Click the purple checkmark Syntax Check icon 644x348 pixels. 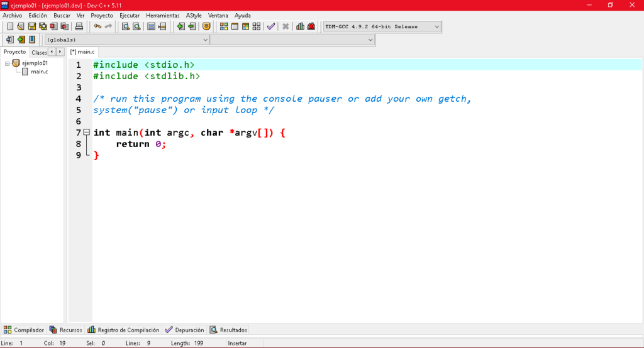[x=271, y=26]
